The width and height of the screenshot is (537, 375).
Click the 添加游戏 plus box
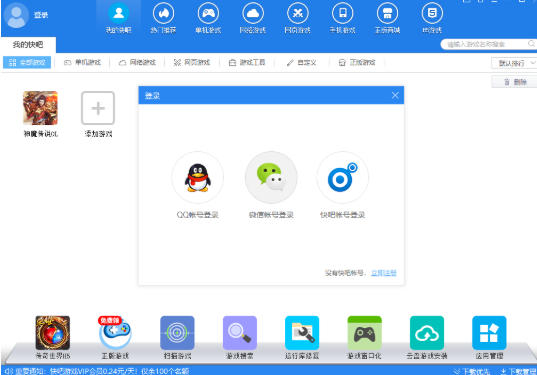point(98,108)
